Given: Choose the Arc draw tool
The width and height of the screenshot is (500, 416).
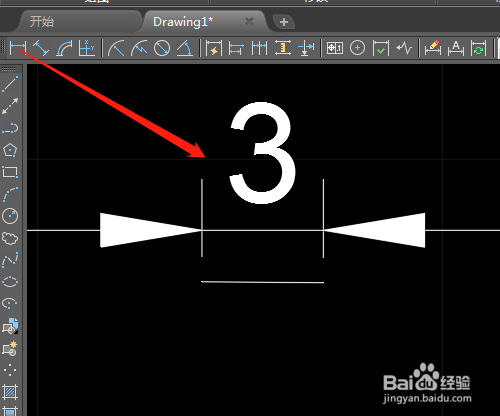Looking at the screenshot, I should (10, 194).
